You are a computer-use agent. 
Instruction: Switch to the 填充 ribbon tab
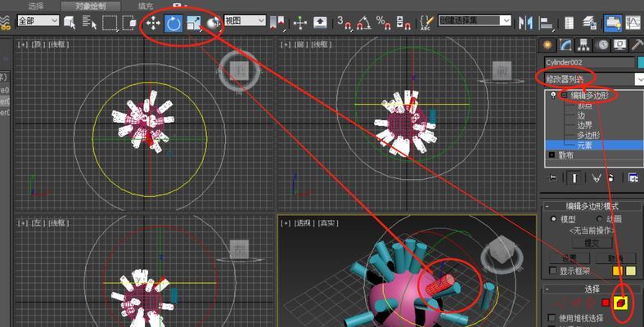click(x=146, y=7)
